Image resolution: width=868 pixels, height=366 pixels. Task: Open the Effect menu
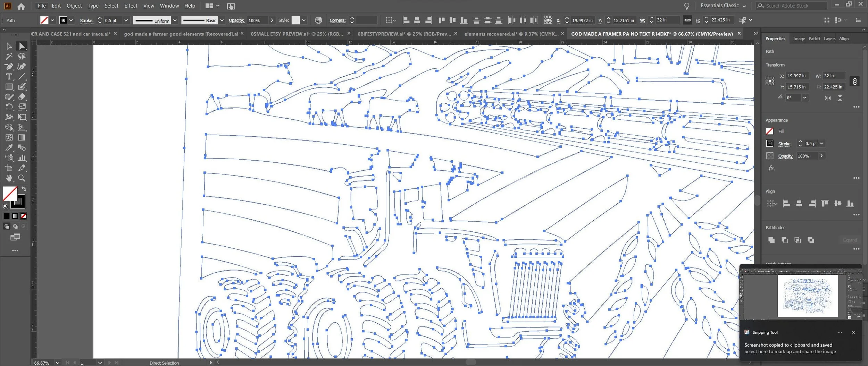(131, 6)
